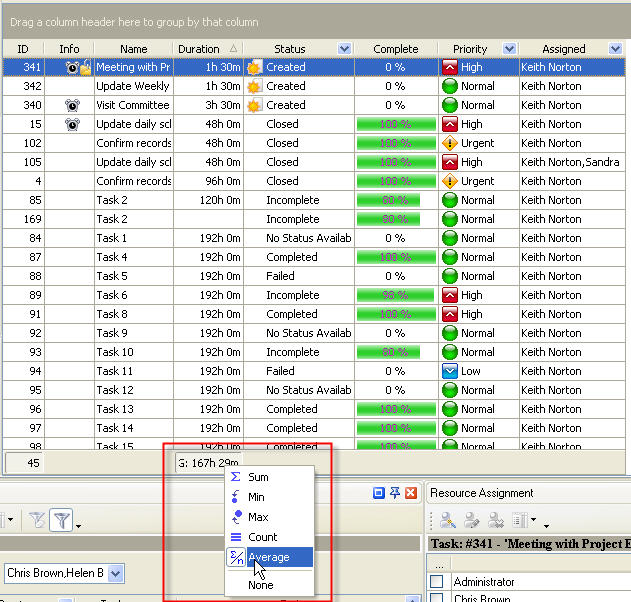Open the Priority column filter dropdown
The height and width of the screenshot is (602, 631).
[x=509, y=49]
